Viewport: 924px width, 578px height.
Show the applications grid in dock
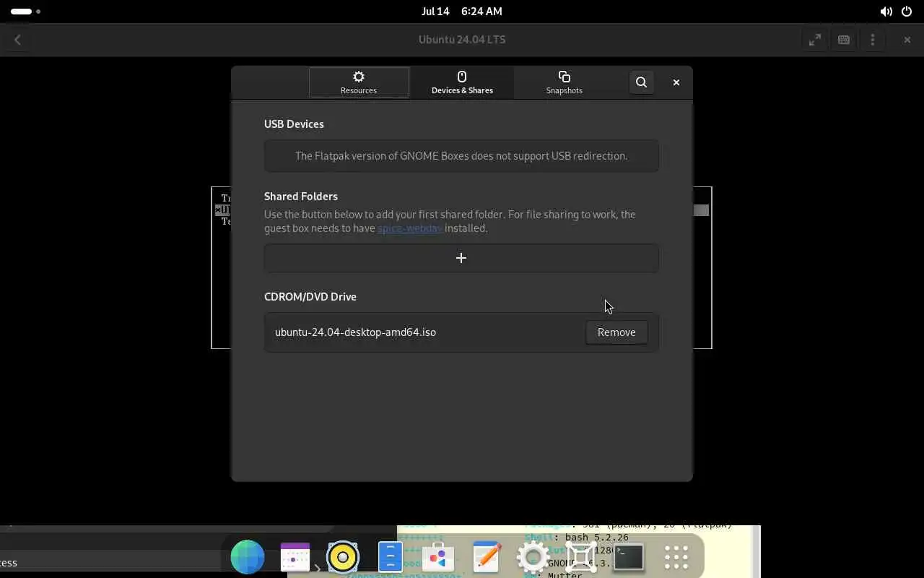click(x=676, y=557)
